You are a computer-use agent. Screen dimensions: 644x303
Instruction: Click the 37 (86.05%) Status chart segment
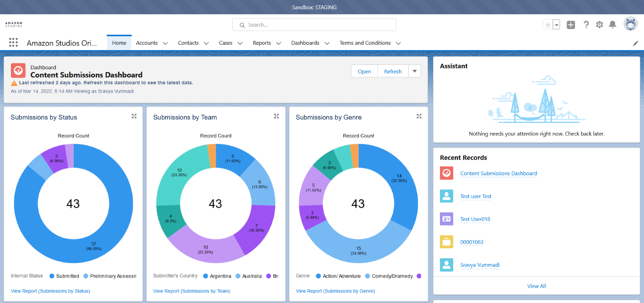tap(94, 246)
